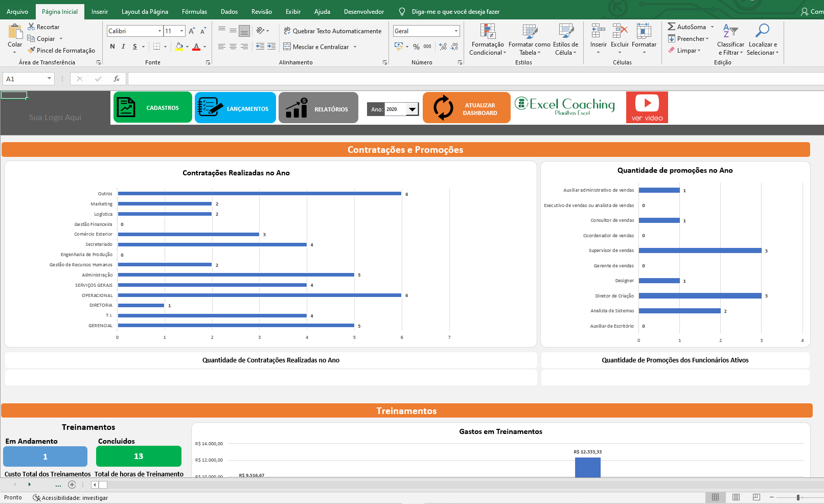Click the percent style icon
Screen dimensions: 824x504
click(416, 47)
